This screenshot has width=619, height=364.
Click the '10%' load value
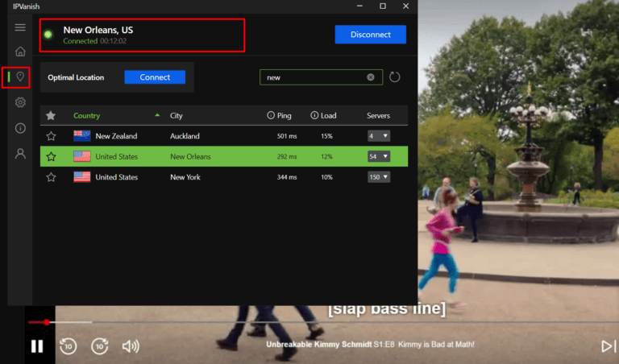click(326, 177)
